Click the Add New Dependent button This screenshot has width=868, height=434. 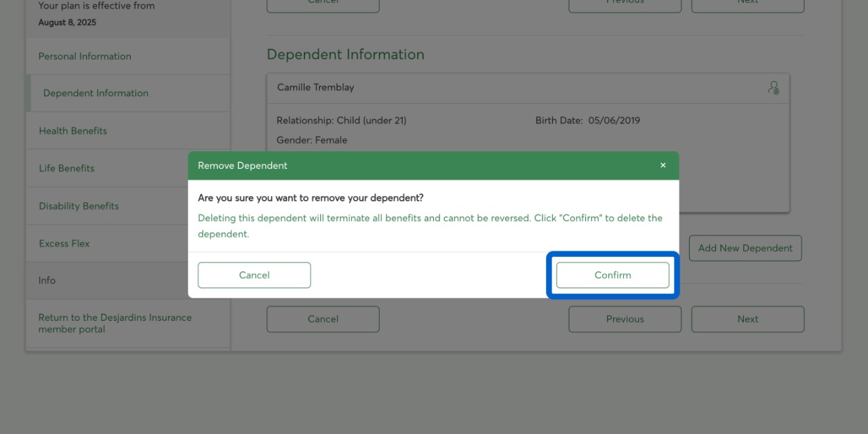point(745,248)
